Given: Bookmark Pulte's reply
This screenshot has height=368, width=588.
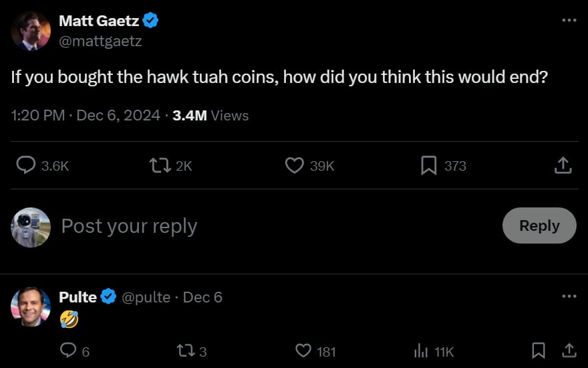Looking at the screenshot, I should pos(538,351).
